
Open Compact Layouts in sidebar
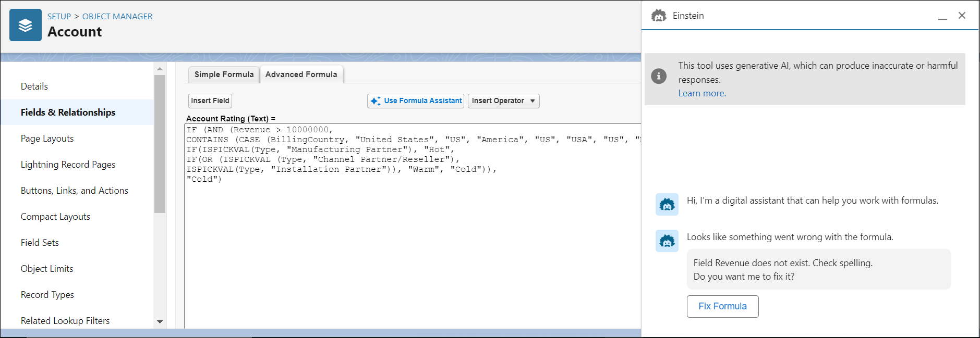pyautogui.click(x=55, y=217)
